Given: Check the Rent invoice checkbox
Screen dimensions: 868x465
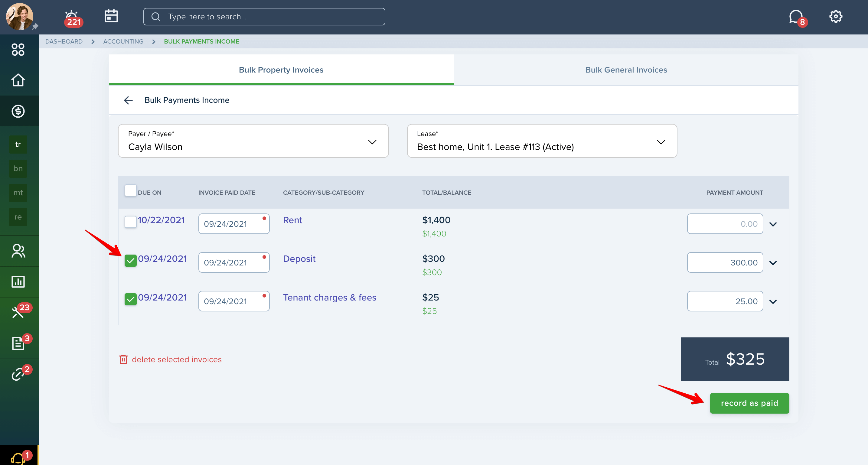Looking at the screenshot, I should pos(130,222).
